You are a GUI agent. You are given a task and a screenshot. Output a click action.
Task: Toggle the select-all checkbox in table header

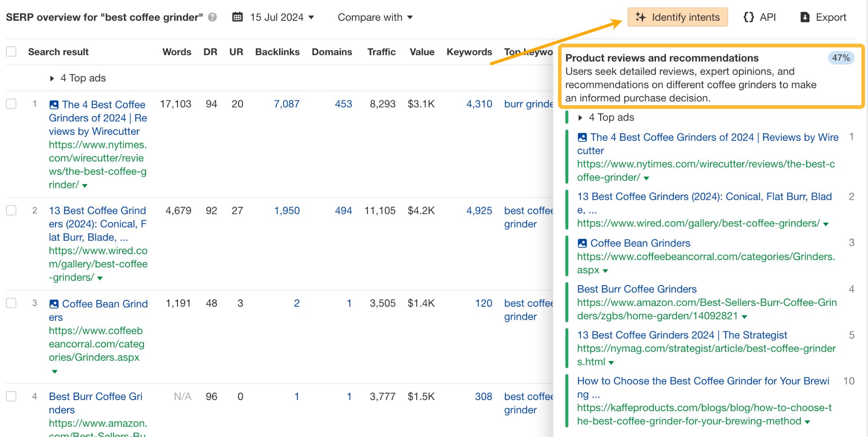(11, 51)
